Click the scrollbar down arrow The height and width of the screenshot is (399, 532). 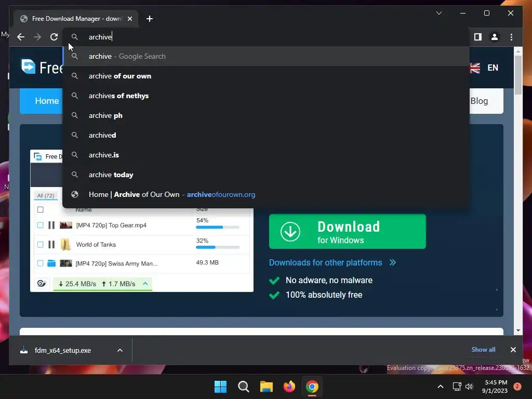point(518,330)
